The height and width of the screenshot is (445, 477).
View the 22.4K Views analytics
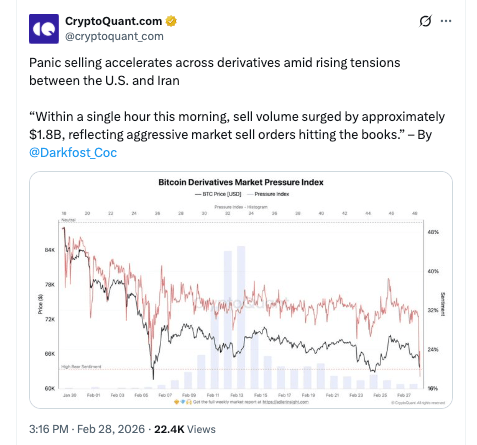pyautogui.click(x=185, y=429)
